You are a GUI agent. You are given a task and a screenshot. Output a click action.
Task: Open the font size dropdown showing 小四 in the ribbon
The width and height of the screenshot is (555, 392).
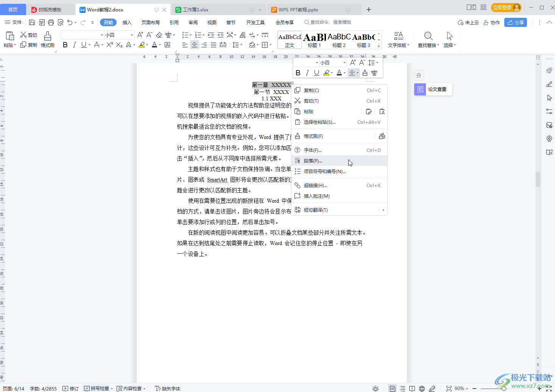[x=132, y=35]
